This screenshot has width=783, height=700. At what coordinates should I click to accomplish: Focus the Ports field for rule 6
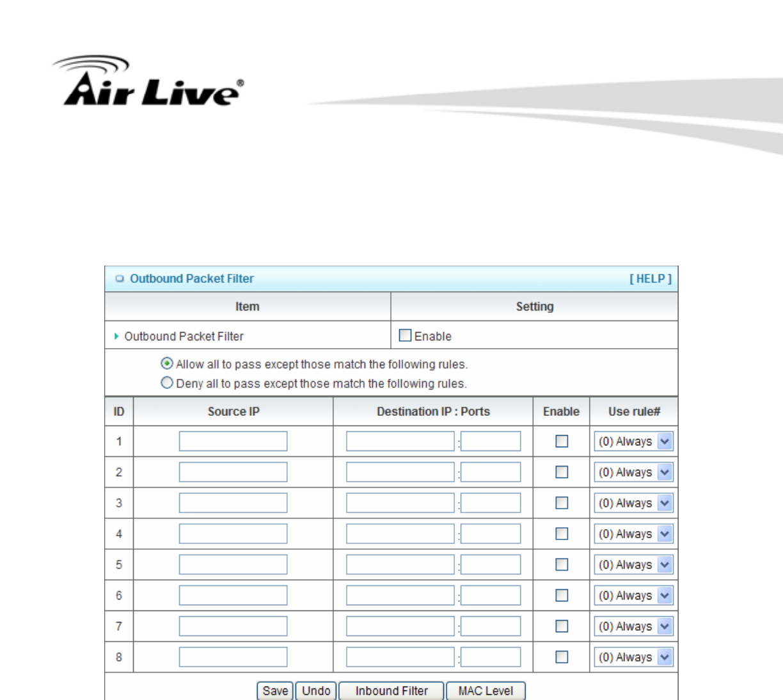(491, 595)
